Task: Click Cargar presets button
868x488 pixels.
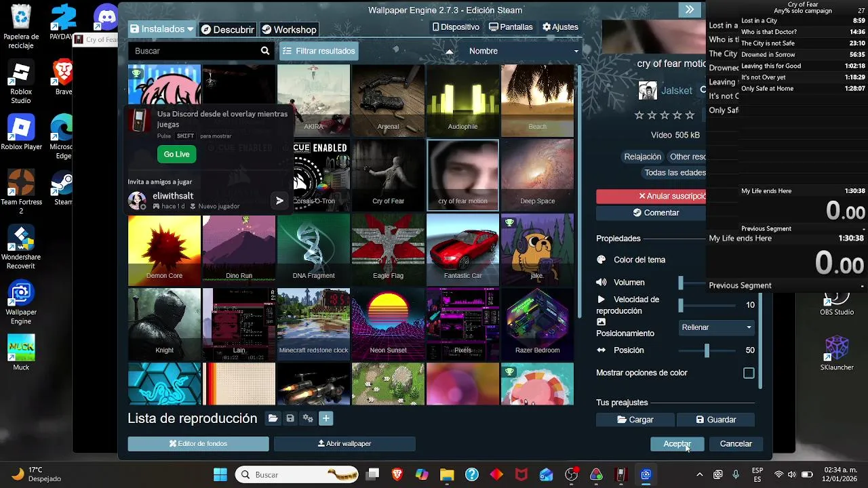Action: [635, 420]
